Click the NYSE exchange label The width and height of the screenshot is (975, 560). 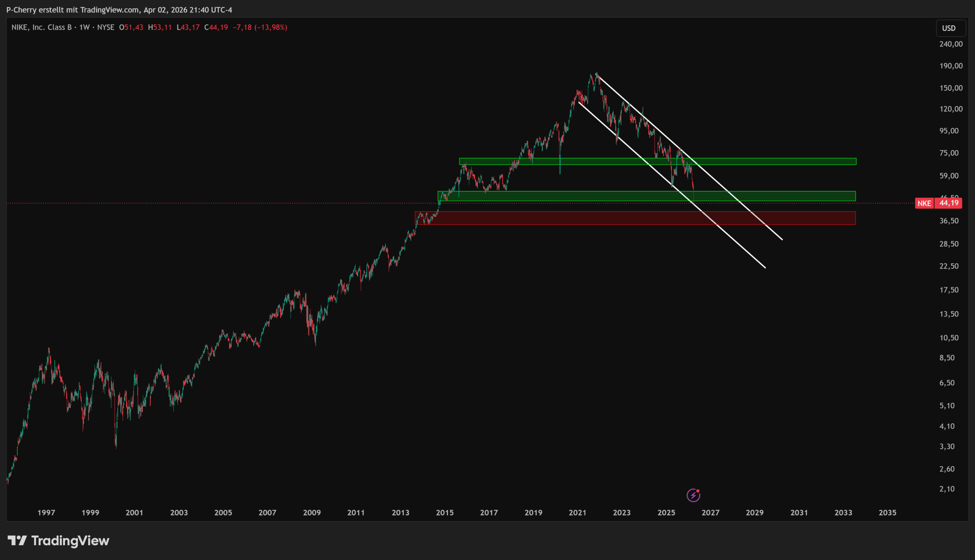point(105,27)
